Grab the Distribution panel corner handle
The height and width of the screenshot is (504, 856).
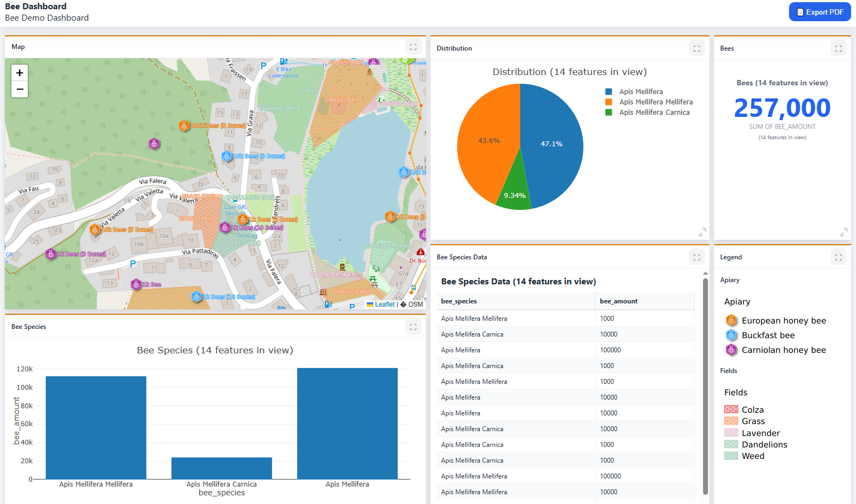703,232
